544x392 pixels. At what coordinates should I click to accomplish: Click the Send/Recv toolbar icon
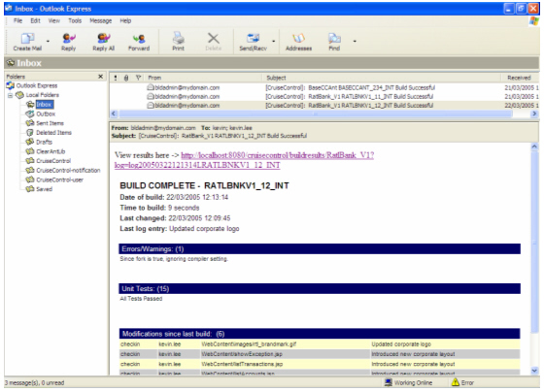click(x=253, y=38)
